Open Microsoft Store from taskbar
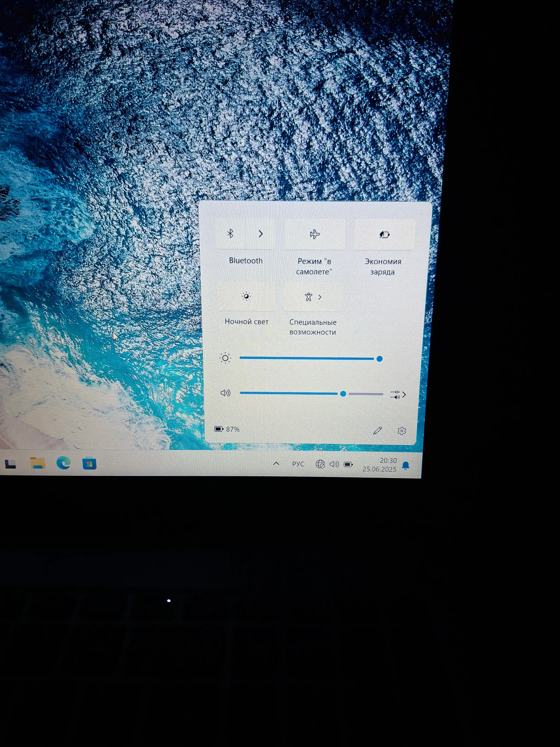 pyautogui.click(x=89, y=463)
